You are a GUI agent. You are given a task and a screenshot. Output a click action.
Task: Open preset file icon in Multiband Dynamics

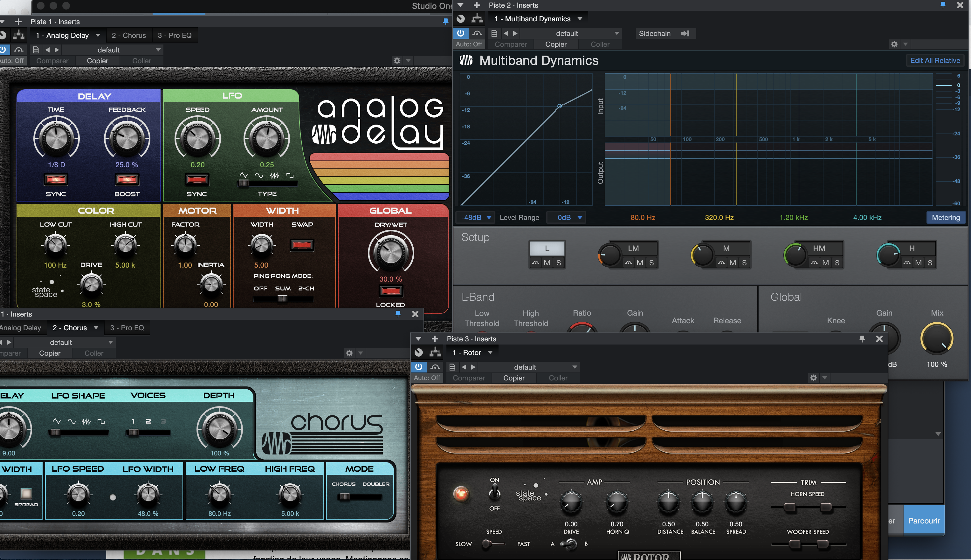click(494, 33)
